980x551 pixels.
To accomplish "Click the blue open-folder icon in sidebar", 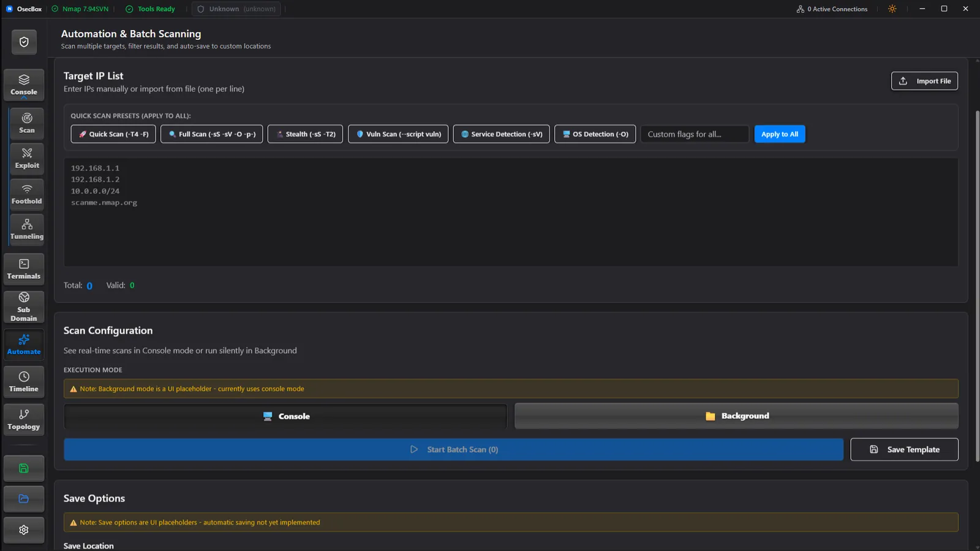I will pos(24,499).
